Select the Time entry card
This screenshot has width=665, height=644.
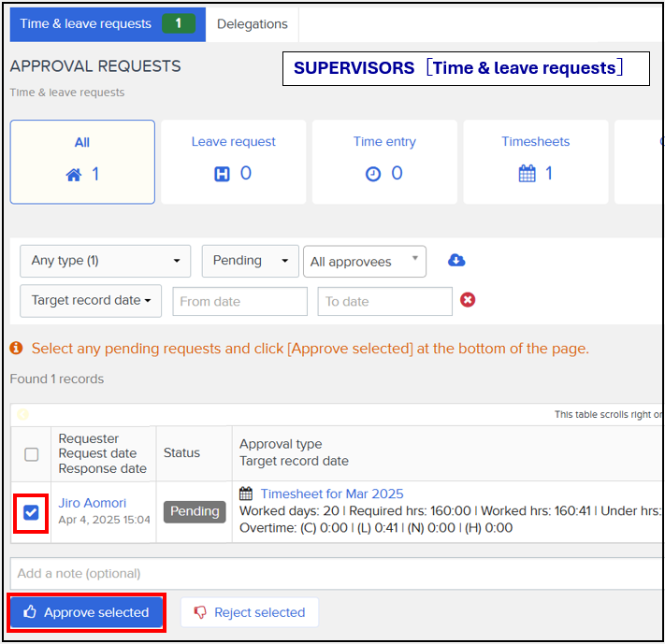(384, 162)
